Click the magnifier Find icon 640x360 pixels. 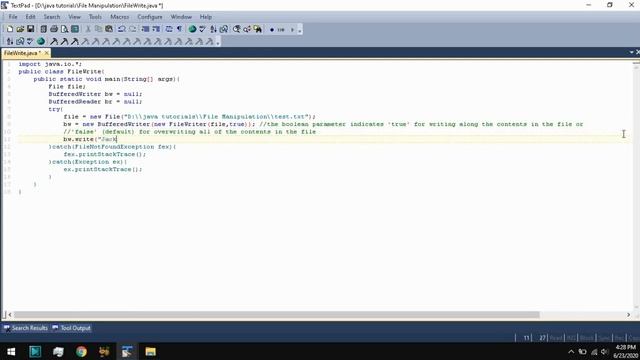[x=236, y=29]
